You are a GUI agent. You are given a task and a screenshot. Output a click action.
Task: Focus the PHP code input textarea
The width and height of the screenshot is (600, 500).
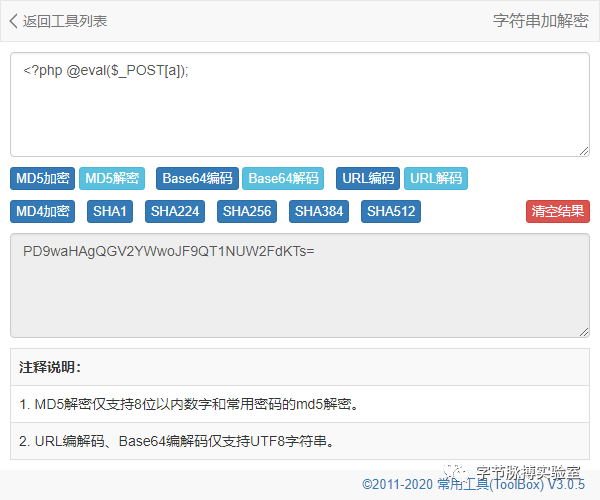299,105
